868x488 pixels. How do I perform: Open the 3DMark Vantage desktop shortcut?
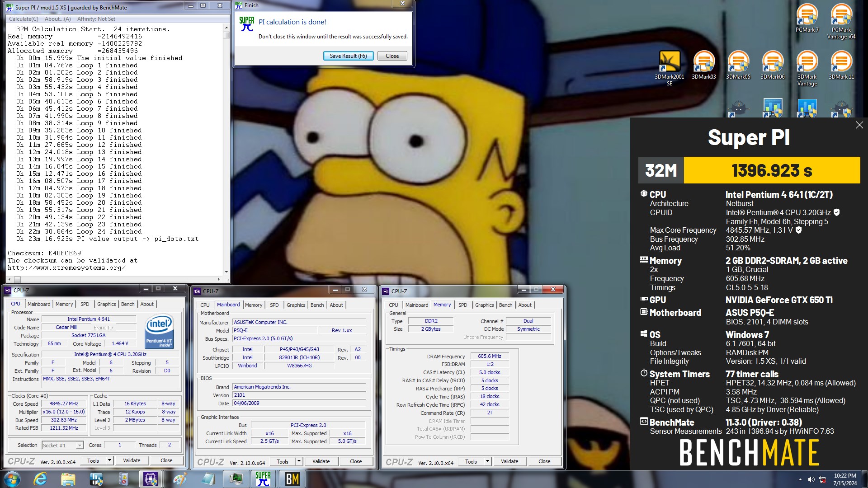pos(807,68)
